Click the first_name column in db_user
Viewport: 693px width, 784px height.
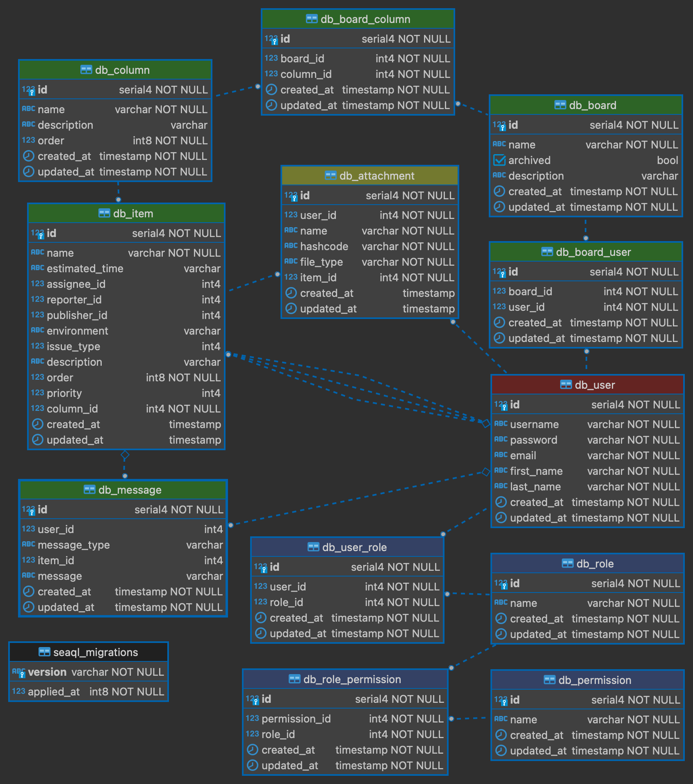click(x=588, y=471)
